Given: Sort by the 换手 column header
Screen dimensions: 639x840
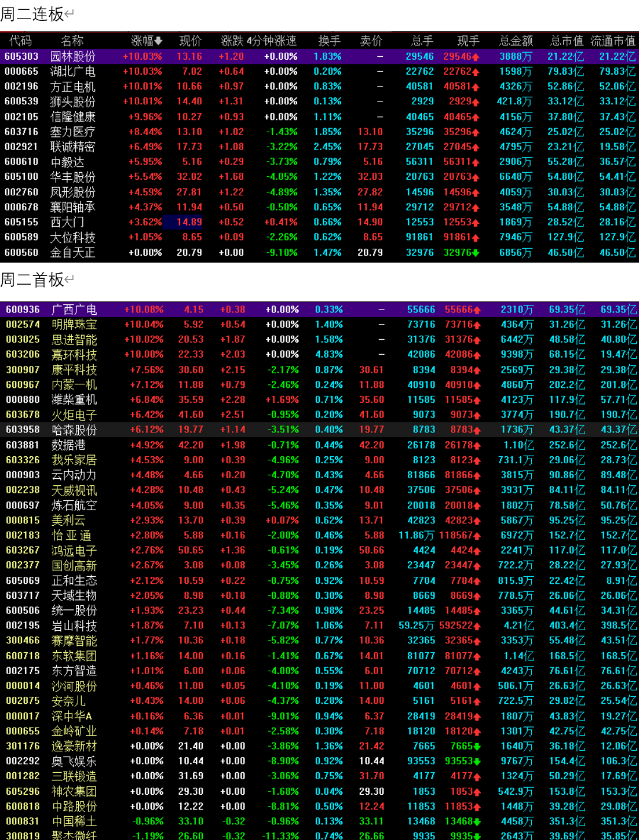Looking at the screenshot, I should point(329,41).
